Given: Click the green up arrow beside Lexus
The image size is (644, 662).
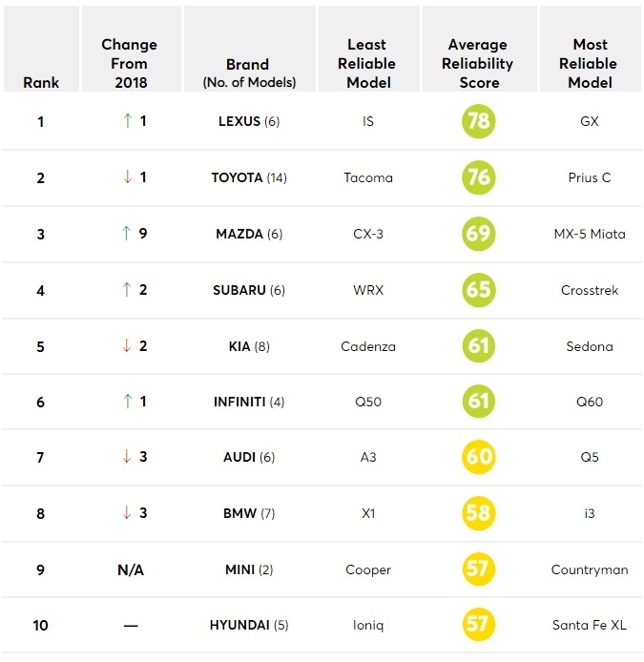Looking at the screenshot, I should click(x=126, y=122).
